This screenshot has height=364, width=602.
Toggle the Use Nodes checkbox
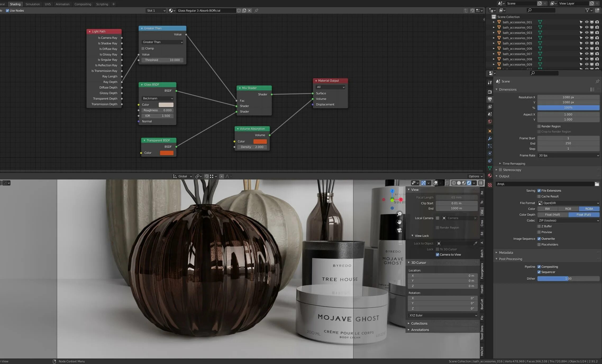pos(7,11)
